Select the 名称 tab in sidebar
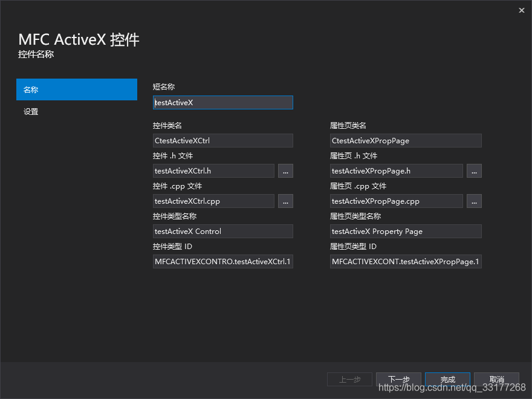532x399 pixels. pos(77,89)
